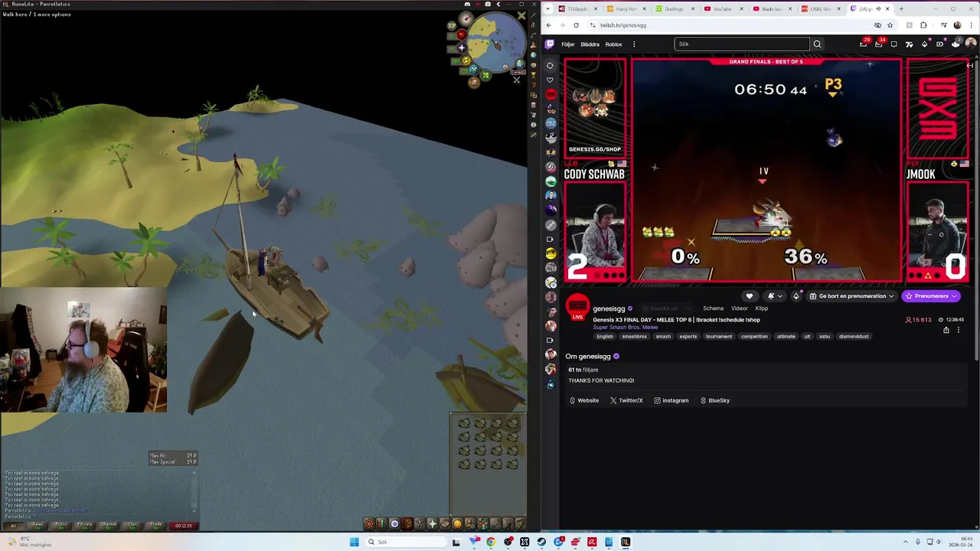
Task: Click the Bläddra navigation link
Action: [590, 44]
